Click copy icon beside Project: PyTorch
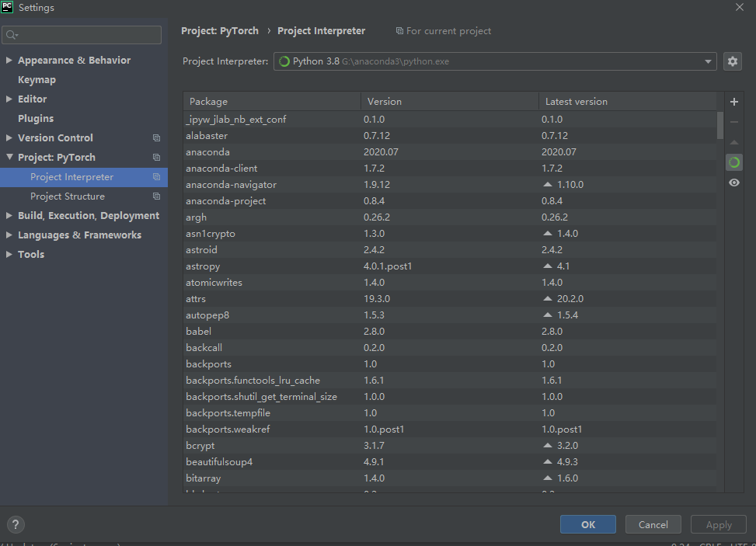The width and height of the screenshot is (756, 546). tap(156, 157)
